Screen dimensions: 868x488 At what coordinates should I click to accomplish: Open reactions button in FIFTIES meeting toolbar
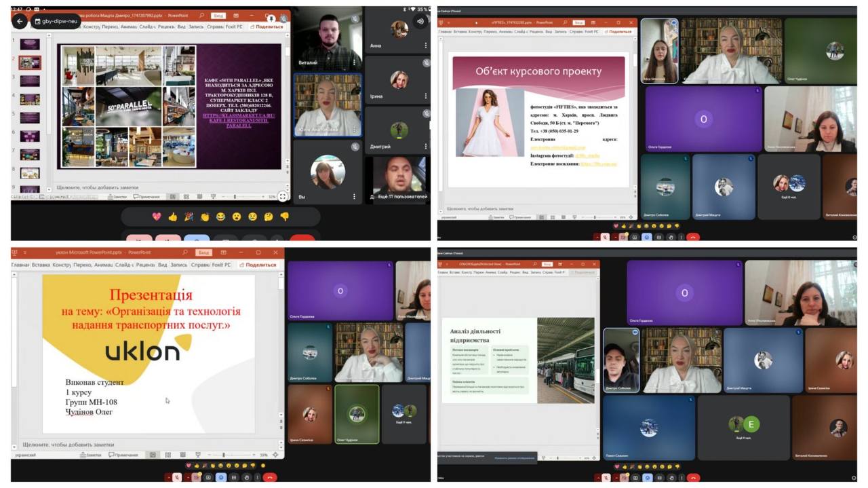tap(646, 237)
